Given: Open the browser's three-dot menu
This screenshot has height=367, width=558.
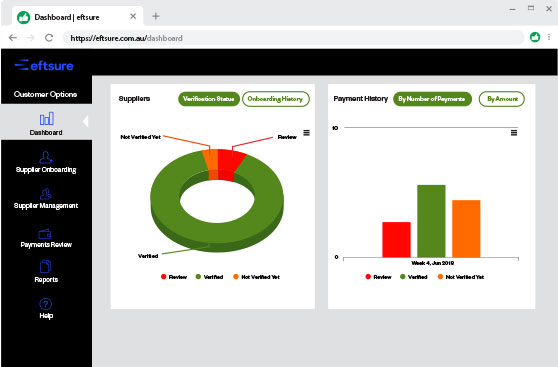Looking at the screenshot, I should [x=549, y=37].
